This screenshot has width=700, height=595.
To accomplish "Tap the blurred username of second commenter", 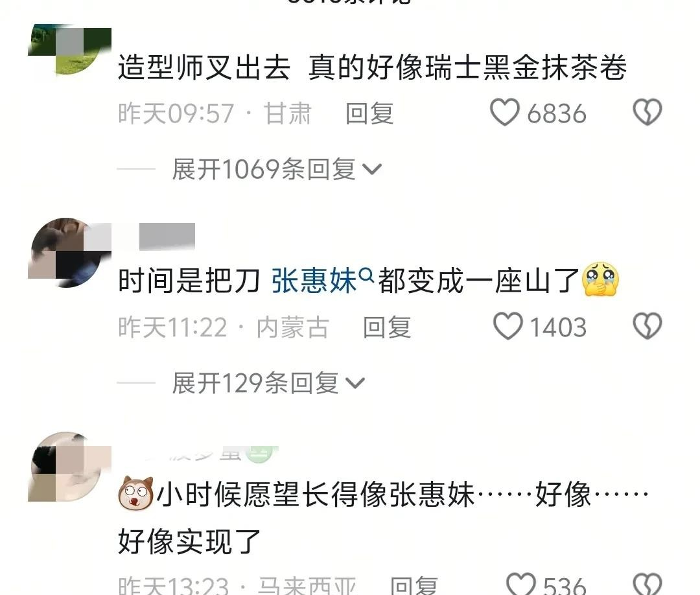I will [167, 236].
